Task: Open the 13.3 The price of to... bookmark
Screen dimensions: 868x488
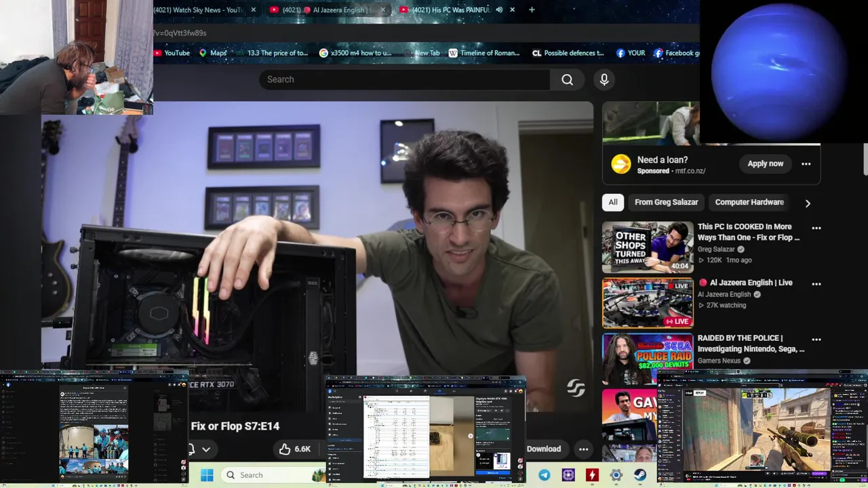Action: 271,53
